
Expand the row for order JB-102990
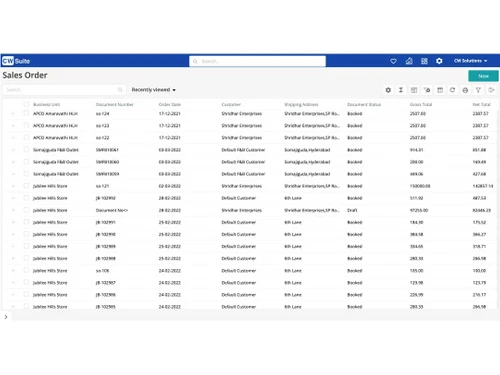(13, 234)
